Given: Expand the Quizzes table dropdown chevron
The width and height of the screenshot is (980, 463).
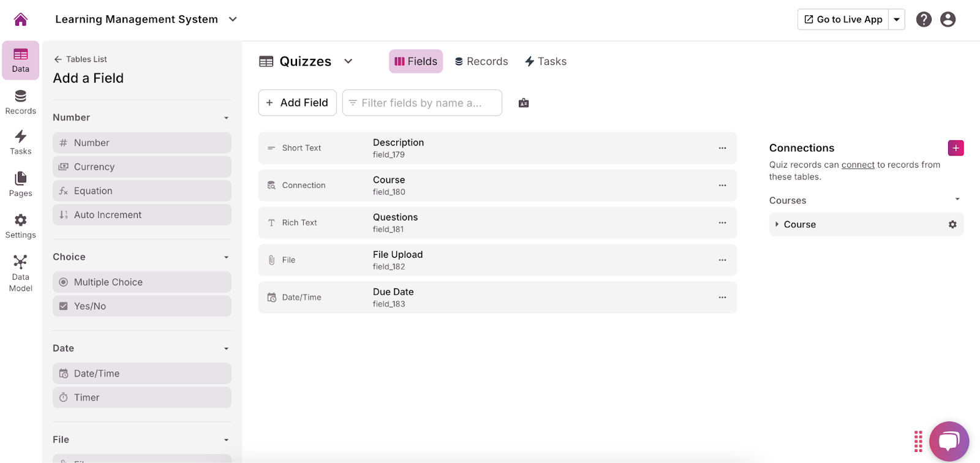Looking at the screenshot, I should point(349,61).
